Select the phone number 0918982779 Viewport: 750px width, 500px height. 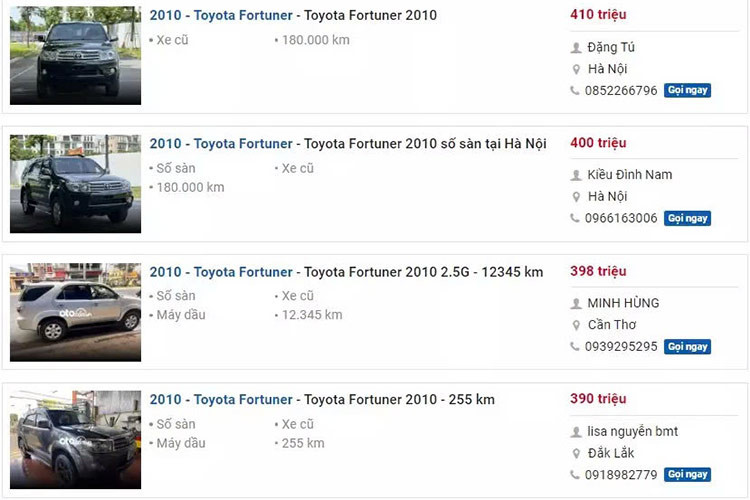(x=621, y=475)
